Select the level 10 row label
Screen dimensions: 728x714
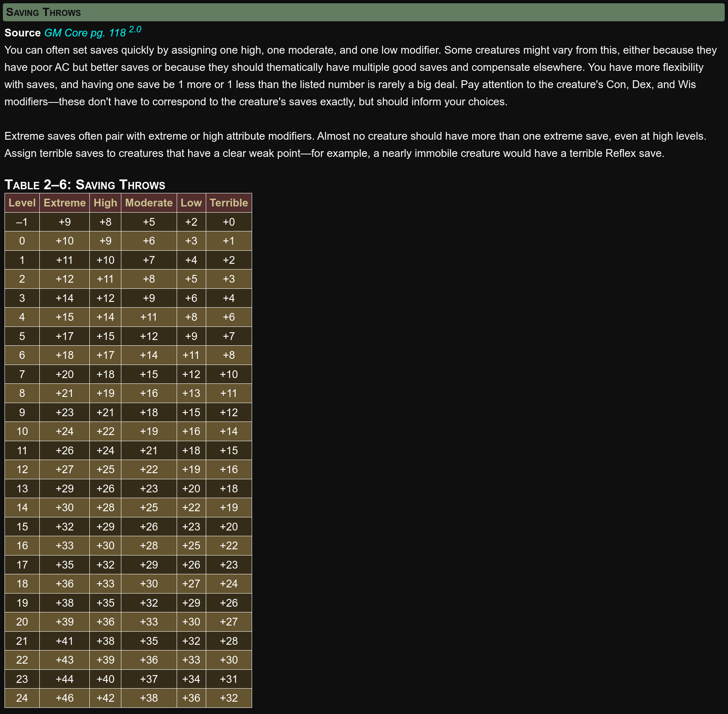pyautogui.click(x=22, y=431)
